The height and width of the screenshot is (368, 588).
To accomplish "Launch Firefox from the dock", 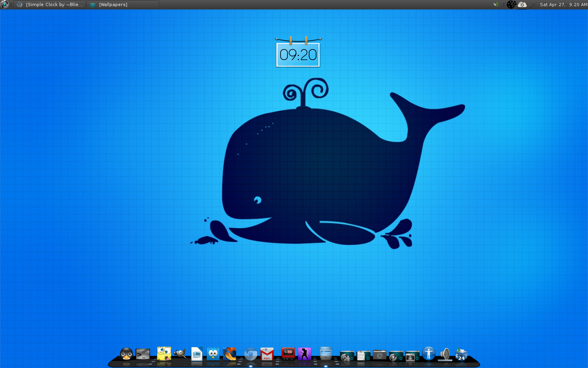I will point(229,354).
